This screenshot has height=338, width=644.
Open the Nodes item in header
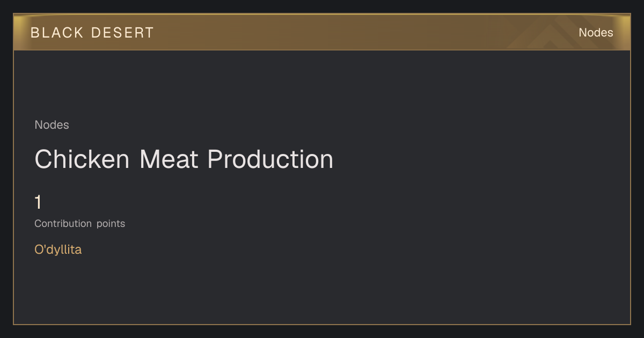pyautogui.click(x=596, y=33)
